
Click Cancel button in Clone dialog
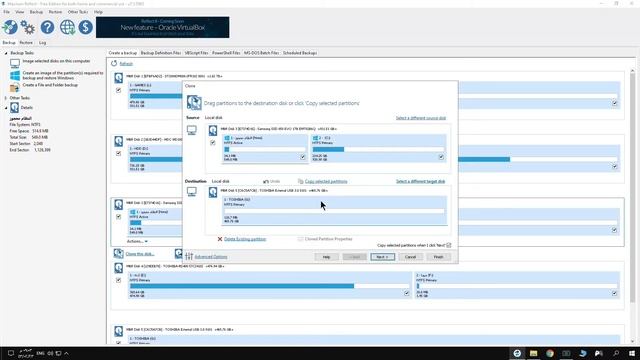click(410, 257)
